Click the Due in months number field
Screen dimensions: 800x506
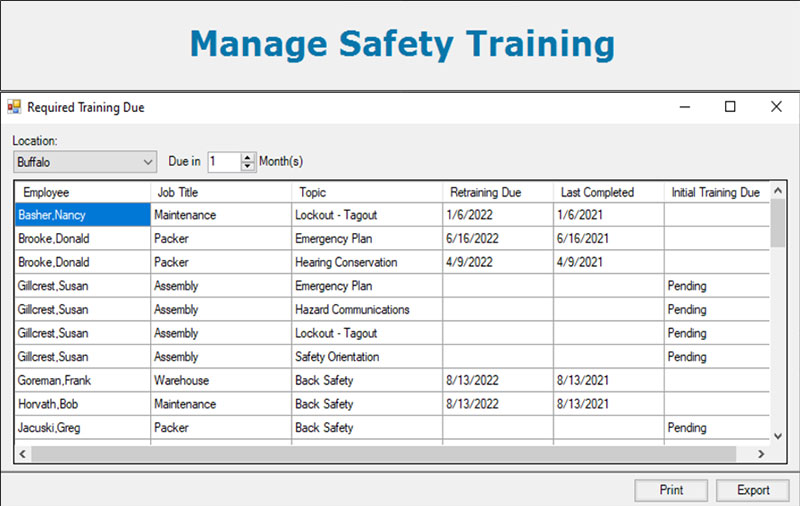pos(224,162)
